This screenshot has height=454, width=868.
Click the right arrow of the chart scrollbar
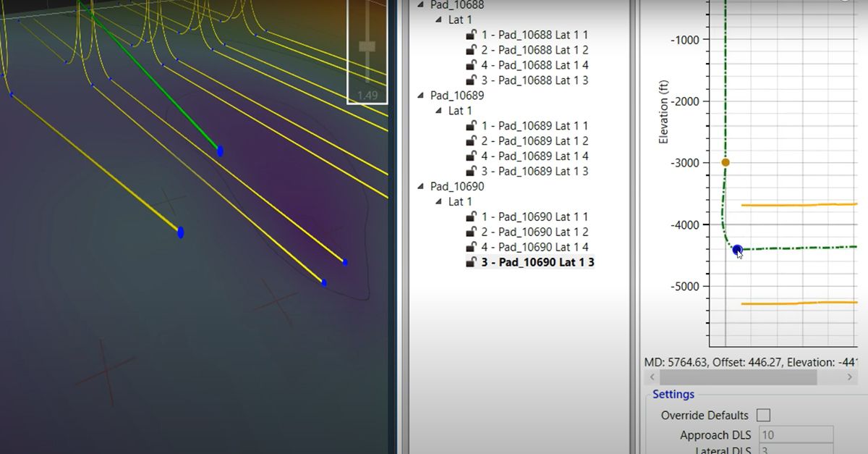pos(849,377)
